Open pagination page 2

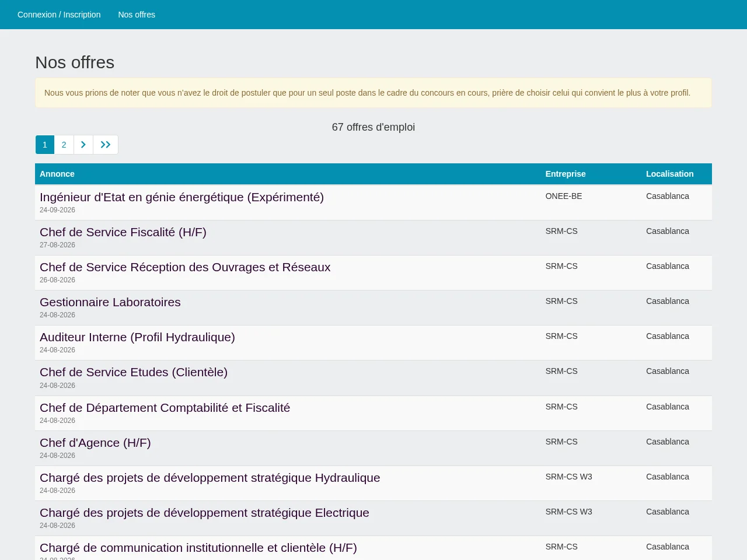[64, 145]
